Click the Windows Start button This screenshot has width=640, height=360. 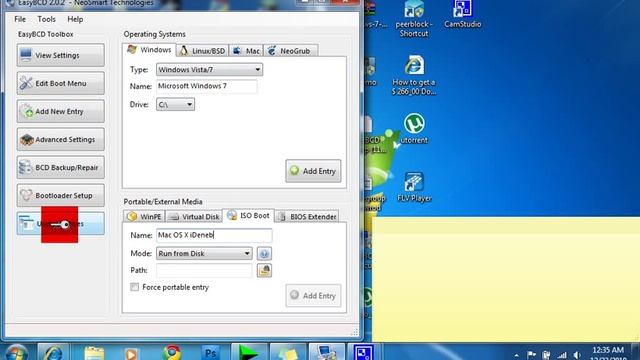[x=16, y=353]
